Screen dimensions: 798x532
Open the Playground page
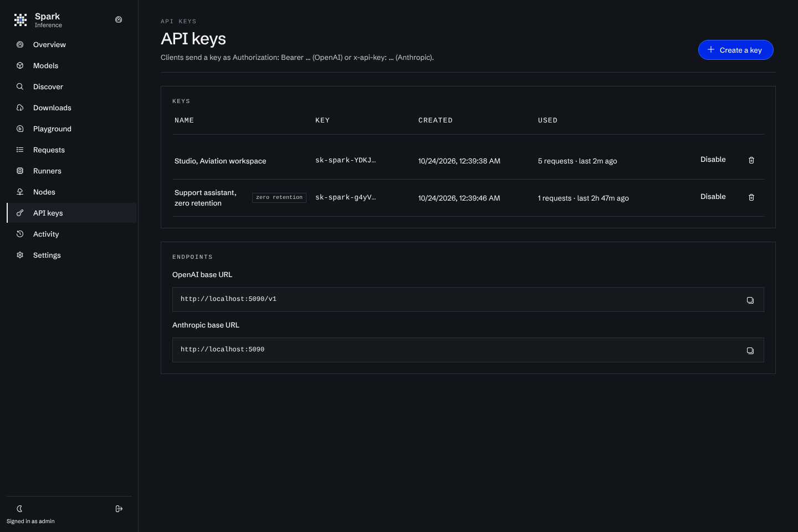tap(71, 129)
